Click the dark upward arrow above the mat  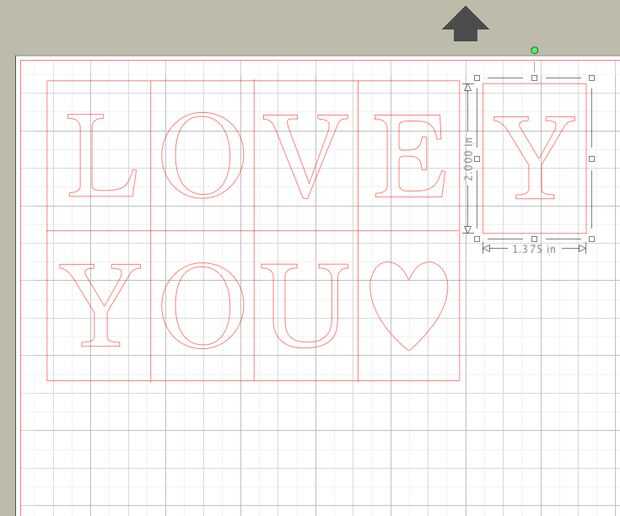pos(465,24)
